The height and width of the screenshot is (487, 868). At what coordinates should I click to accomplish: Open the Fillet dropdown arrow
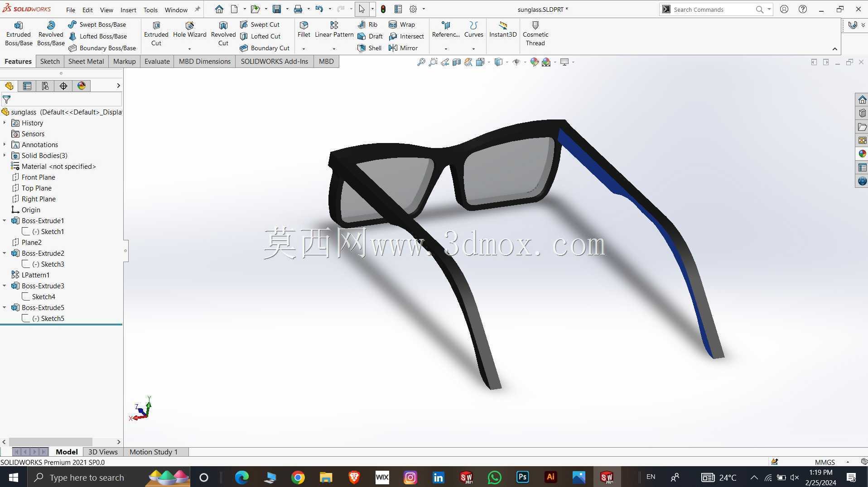[304, 49]
